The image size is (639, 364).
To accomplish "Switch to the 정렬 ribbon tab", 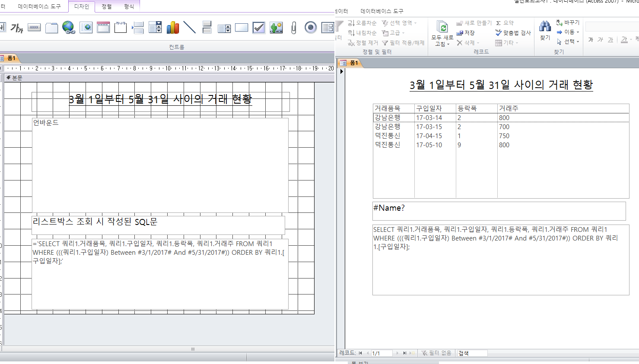I will (107, 6).
